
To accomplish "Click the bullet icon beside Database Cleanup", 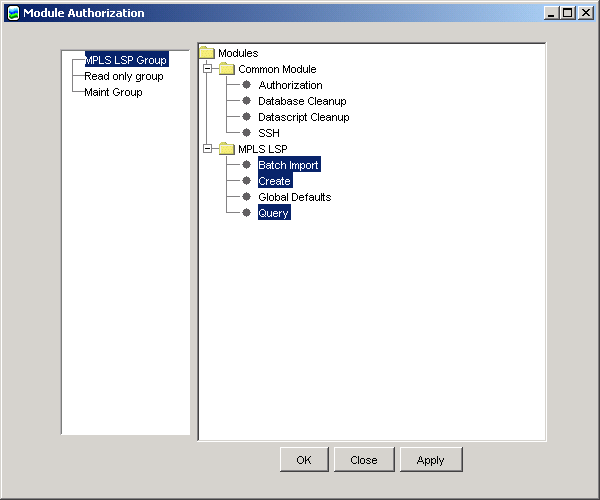I will 246,101.
